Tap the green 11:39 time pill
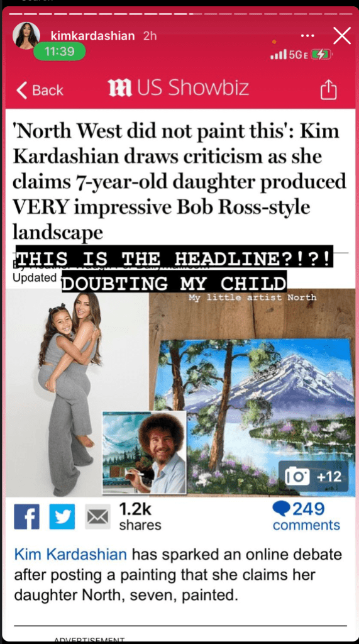This screenshot has height=644, width=359. (x=60, y=52)
